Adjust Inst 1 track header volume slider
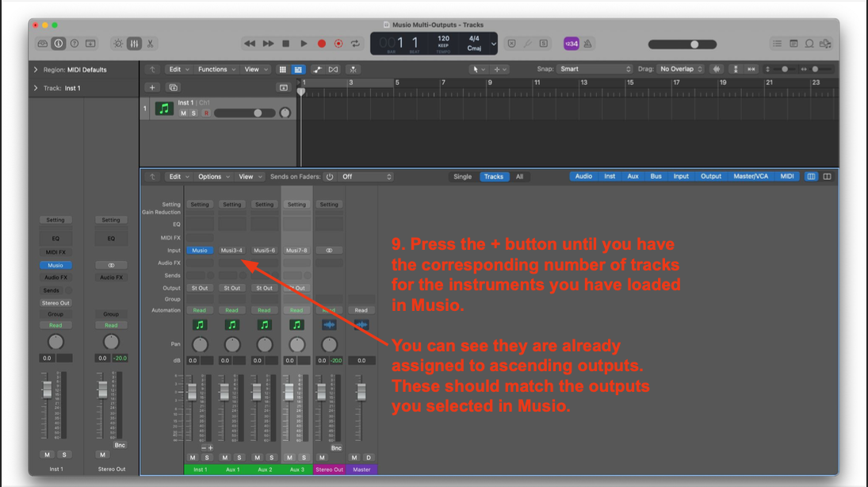The height and width of the screenshot is (487, 868). coord(244,113)
